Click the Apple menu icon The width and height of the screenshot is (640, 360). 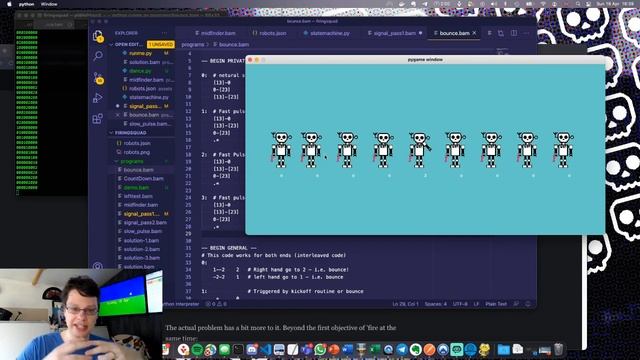[x=9, y=4]
